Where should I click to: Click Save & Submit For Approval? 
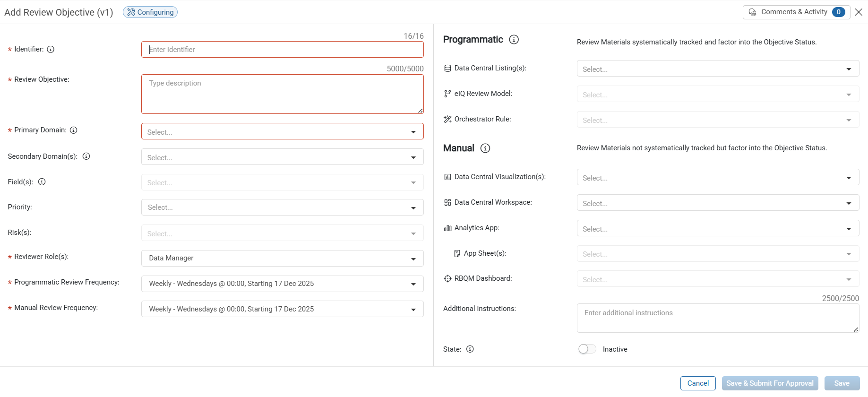(x=770, y=383)
